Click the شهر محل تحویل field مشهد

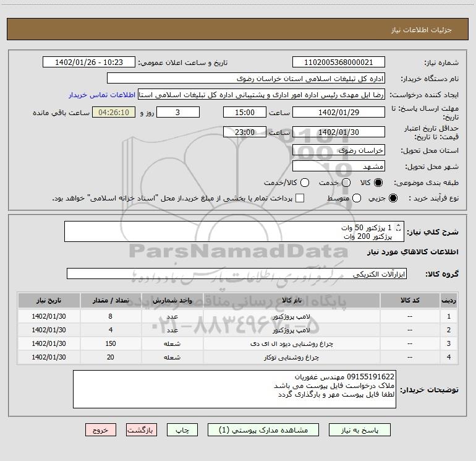click(339, 166)
